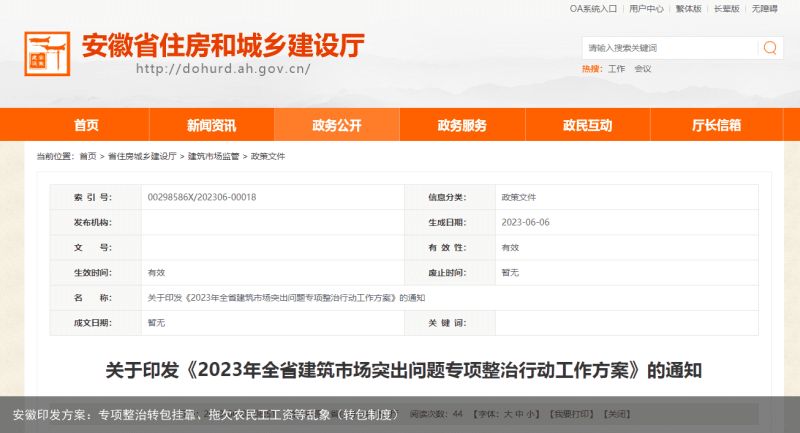Click the 成文日期 value 暂无
This screenshot has height=433, width=800.
pyautogui.click(x=156, y=323)
